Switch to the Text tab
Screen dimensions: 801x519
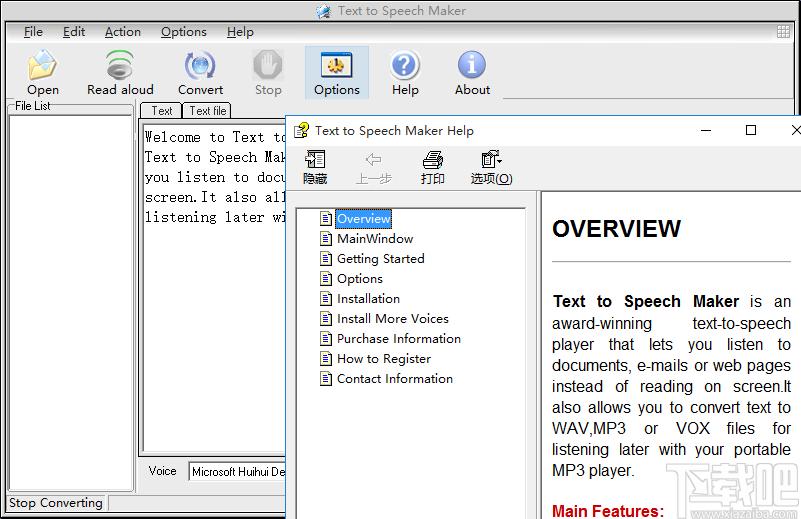click(161, 110)
